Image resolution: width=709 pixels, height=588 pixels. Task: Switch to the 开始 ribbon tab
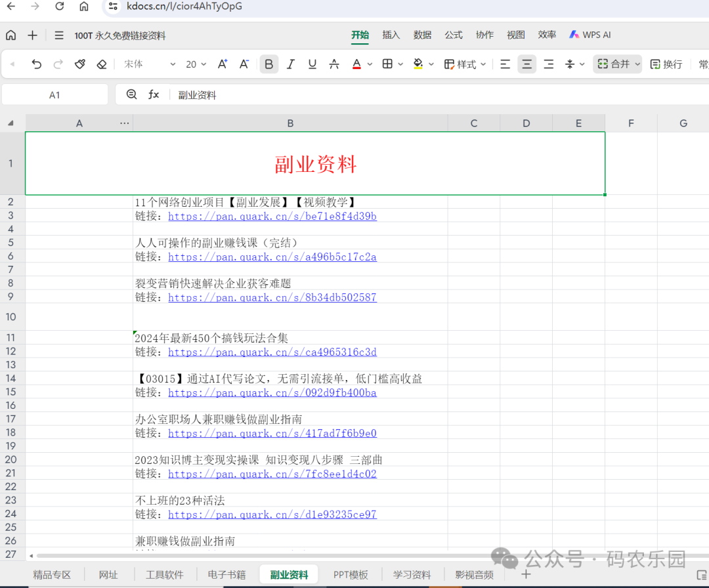[x=360, y=35]
